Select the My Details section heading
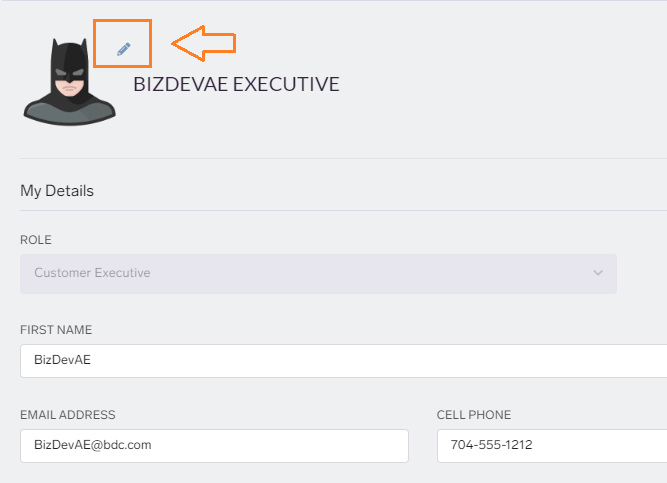The width and height of the screenshot is (667, 483). coord(57,191)
